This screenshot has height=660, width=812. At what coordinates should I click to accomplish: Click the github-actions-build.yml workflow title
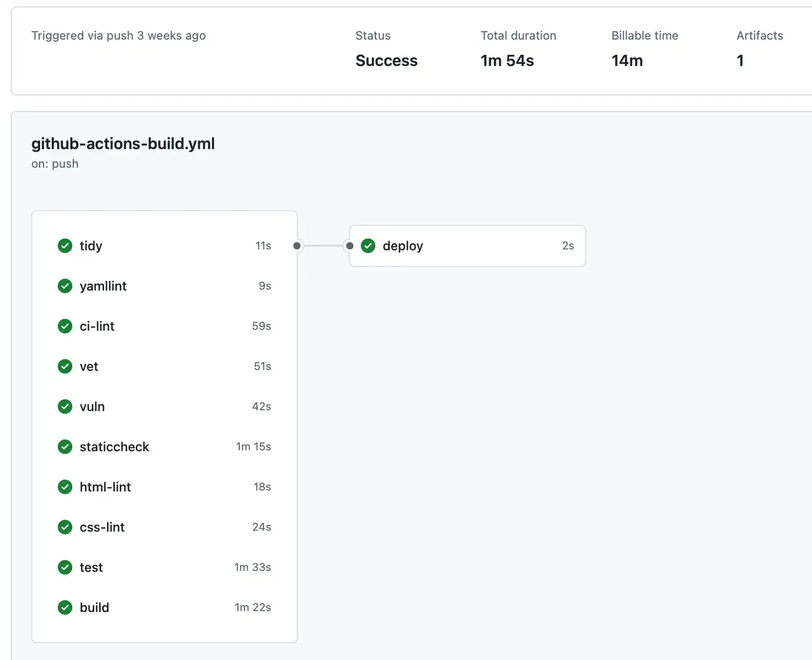pyautogui.click(x=123, y=143)
